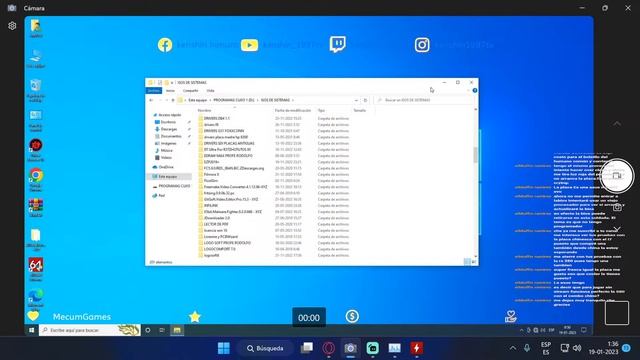The image size is (640, 360).
Task: Click the previewed Windows 10 Start button
Action: [31, 330]
